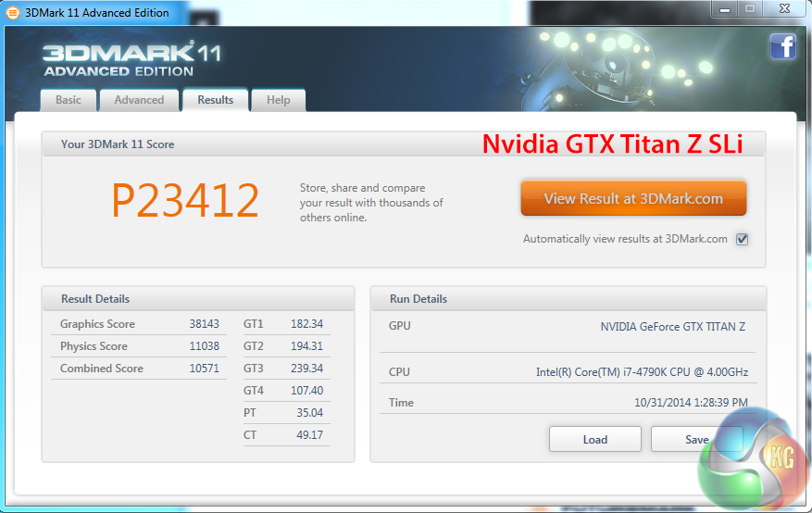Click the GT3 result 239.34
This screenshot has height=513, width=812.
[x=306, y=369]
